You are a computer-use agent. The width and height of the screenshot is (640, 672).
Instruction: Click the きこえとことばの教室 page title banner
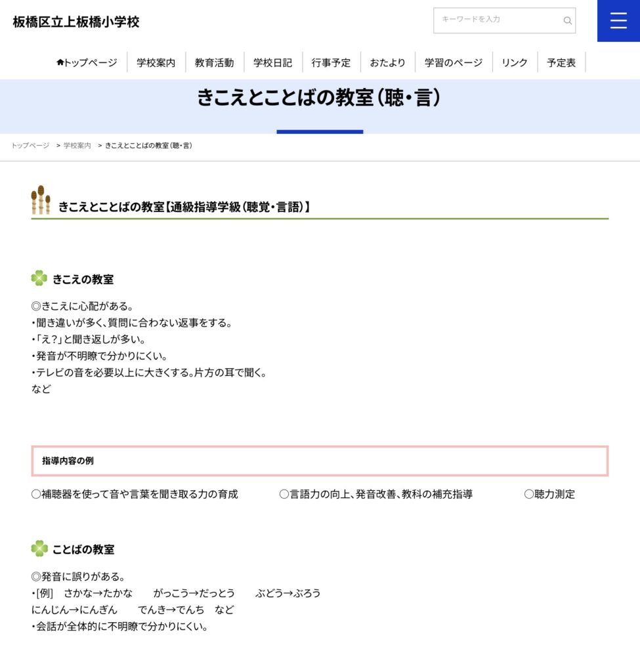(319, 98)
